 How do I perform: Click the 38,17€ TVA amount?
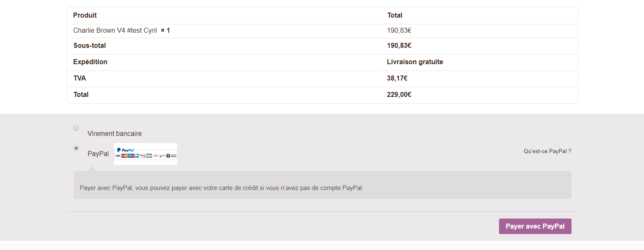tap(397, 78)
